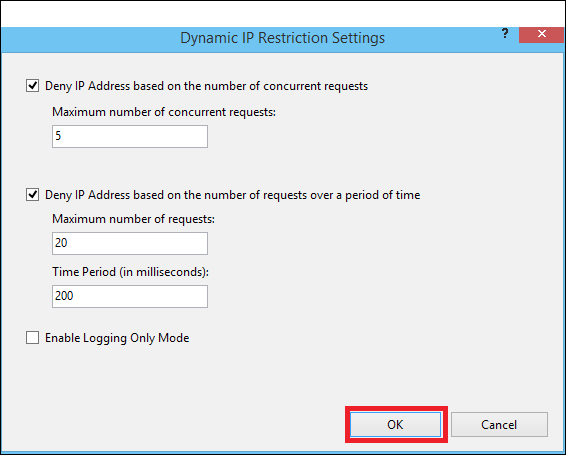Click the value 200 in its textbox
Screen dimensions: 566x455
click(64, 296)
